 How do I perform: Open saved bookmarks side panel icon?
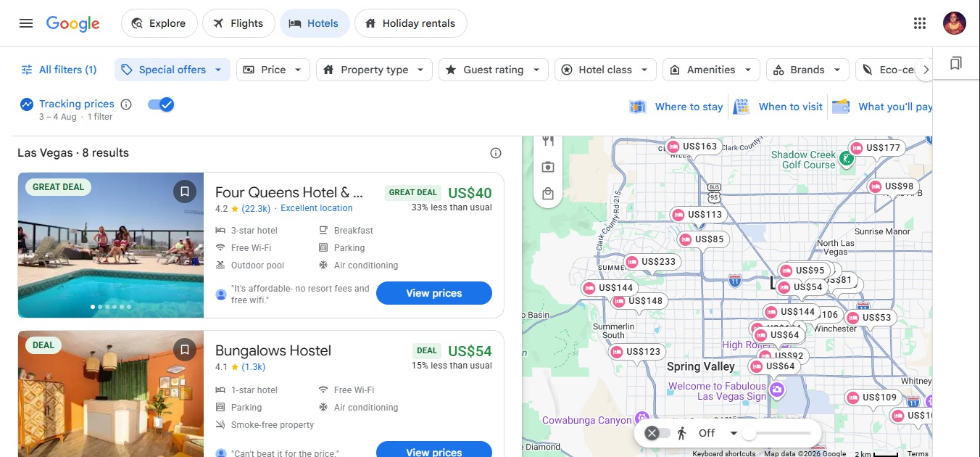[x=956, y=64]
